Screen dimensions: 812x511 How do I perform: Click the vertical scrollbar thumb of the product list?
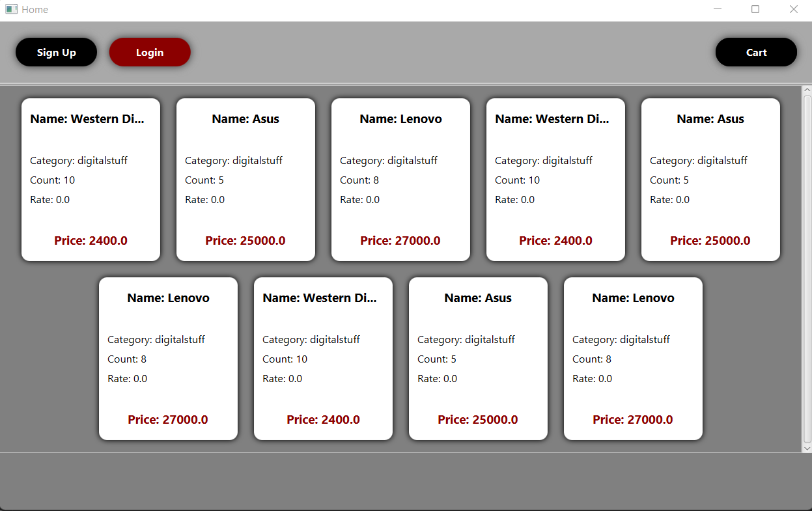(807, 269)
